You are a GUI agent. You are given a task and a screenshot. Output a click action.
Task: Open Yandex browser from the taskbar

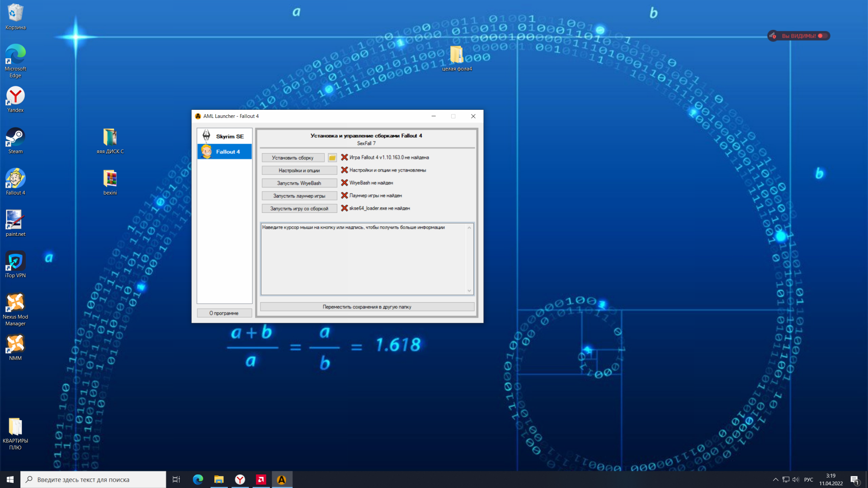click(240, 479)
